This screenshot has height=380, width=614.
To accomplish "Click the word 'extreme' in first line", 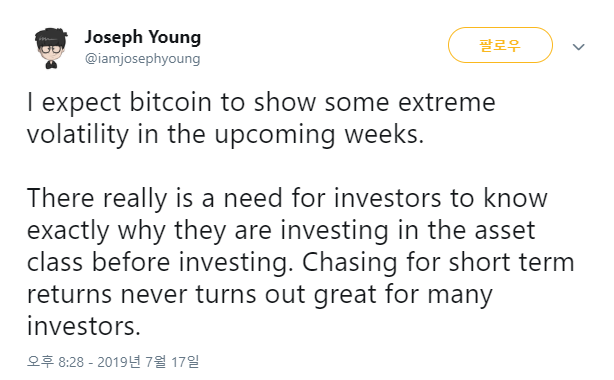I will tap(447, 103).
